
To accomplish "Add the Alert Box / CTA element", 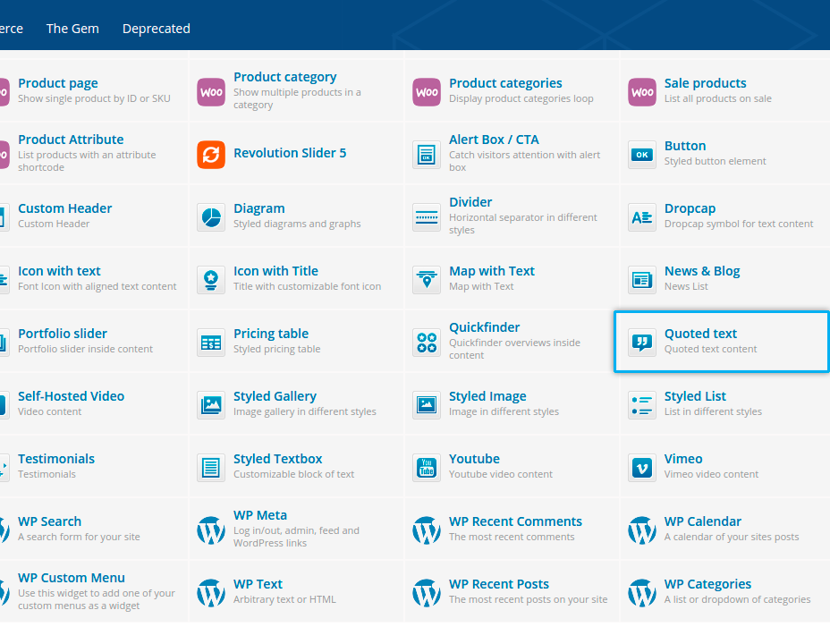I will click(x=494, y=140).
